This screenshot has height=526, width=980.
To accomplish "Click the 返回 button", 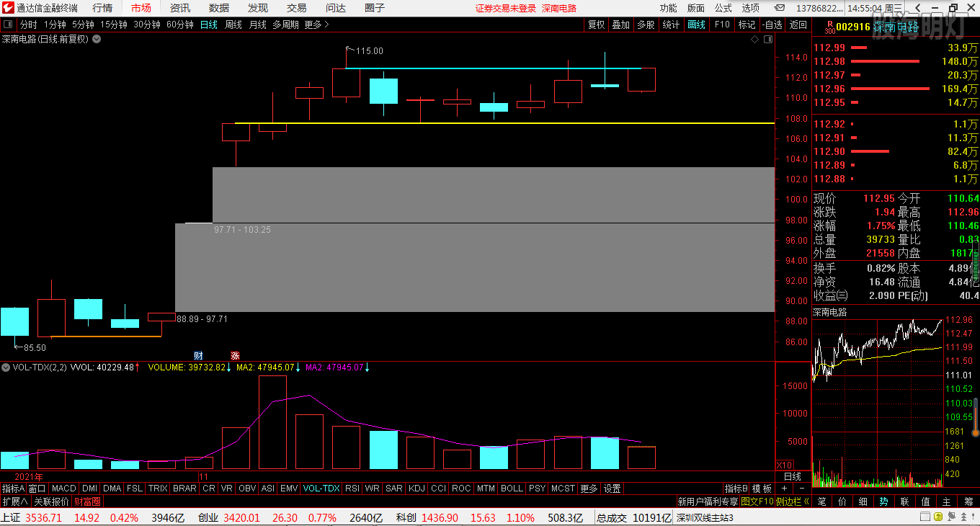I will 798,24.
